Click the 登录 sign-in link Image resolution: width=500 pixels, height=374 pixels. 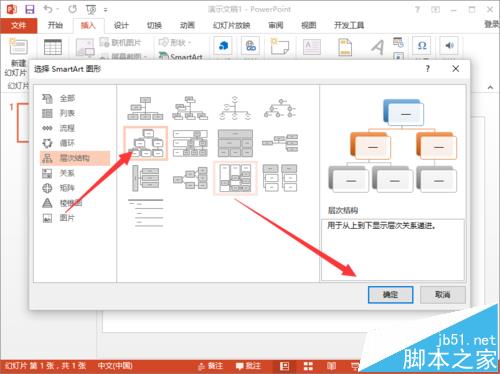point(492,24)
